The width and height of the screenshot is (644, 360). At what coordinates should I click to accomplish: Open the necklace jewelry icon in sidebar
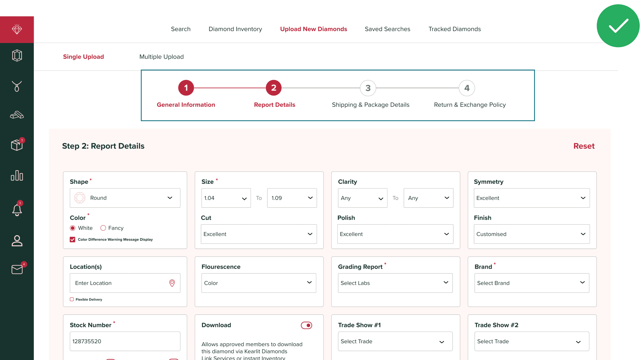coord(17,86)
